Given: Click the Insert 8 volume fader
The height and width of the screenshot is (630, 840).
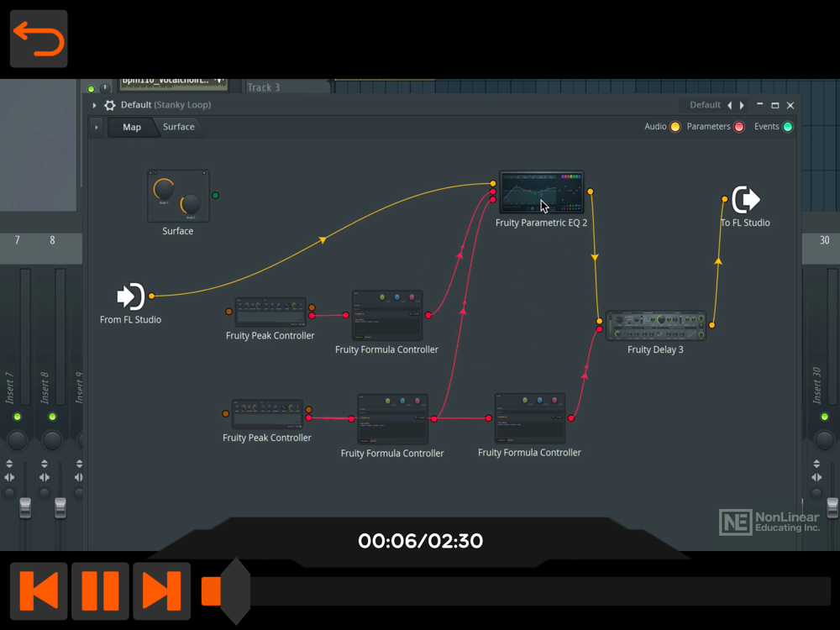Looking at the screenshot, I should pos(60,507).
